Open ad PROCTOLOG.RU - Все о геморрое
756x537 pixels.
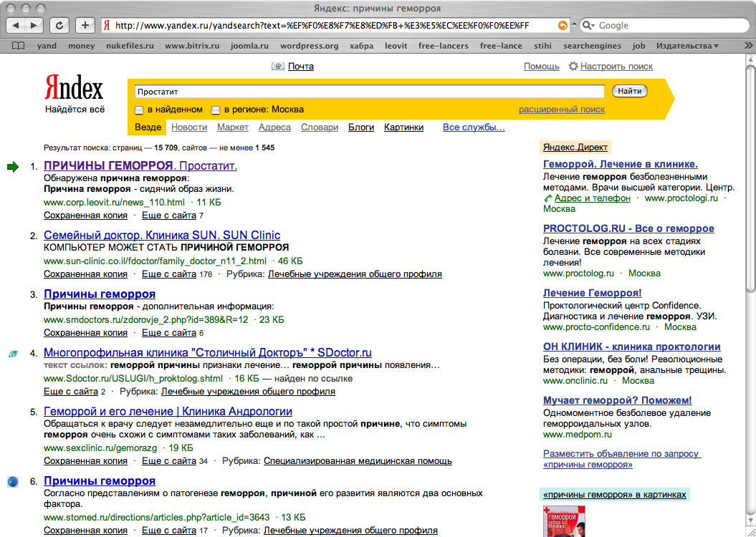click(x=628, y=228)
